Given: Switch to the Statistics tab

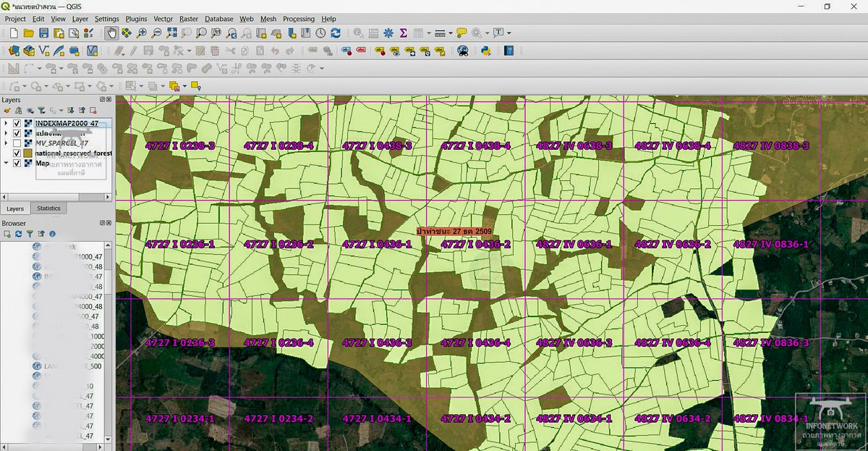Looking at the screenshot, I should pos(49,208).
